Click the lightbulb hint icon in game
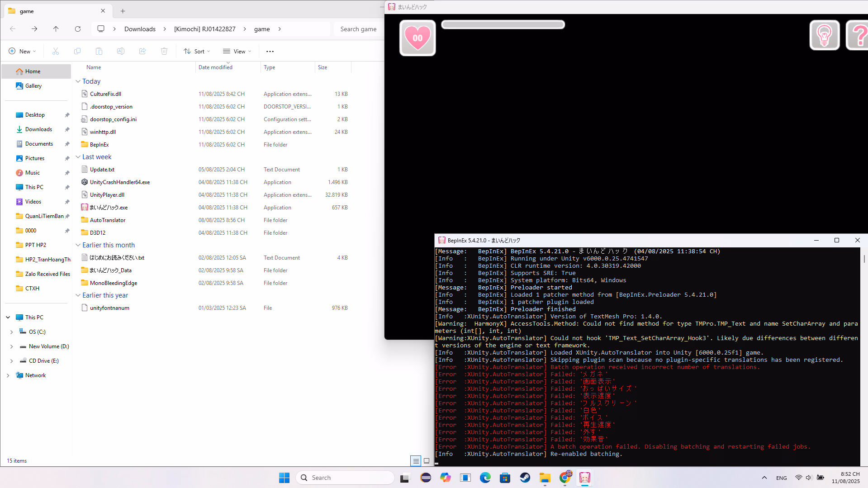 824,35
